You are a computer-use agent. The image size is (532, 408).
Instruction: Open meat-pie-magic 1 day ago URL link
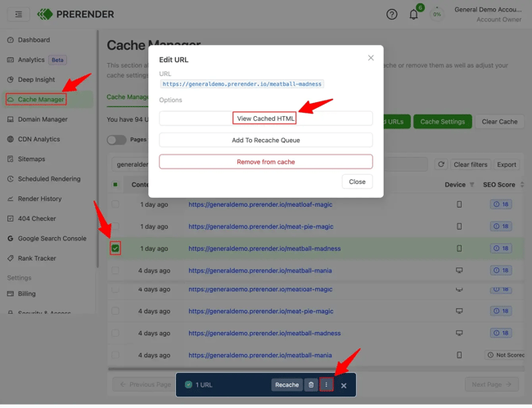click(261, 226)
